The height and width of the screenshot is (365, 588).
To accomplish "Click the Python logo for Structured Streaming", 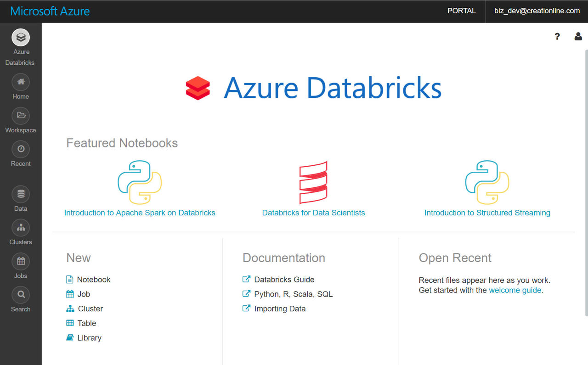I will 487,182.
